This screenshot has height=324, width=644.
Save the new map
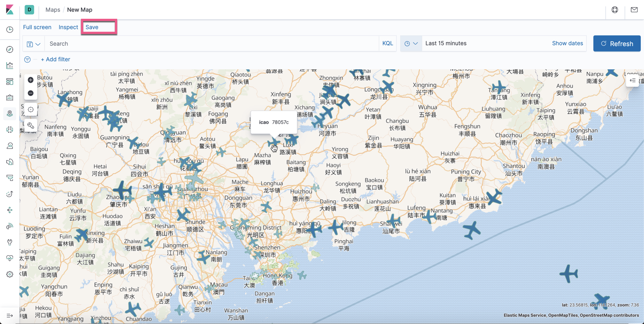pyautogui.click(x=92, y=27)
